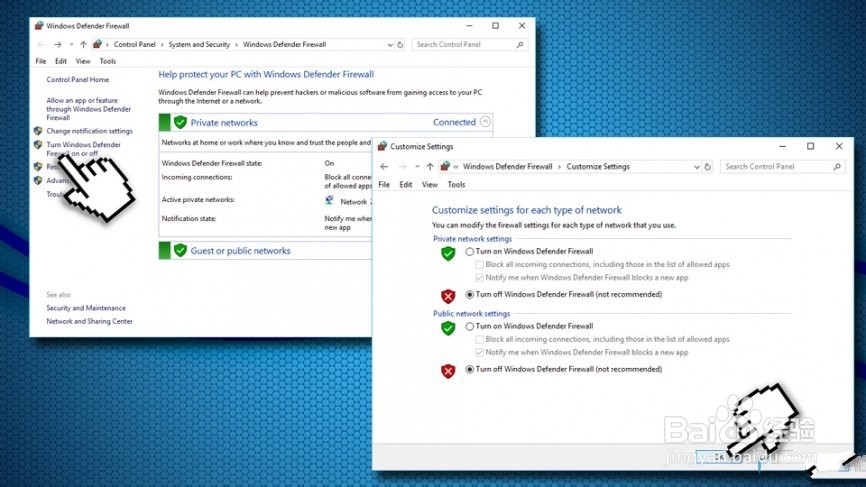Click green shield icon under Private network settings
Screen dimensions: 866x487
coord(448,253)
